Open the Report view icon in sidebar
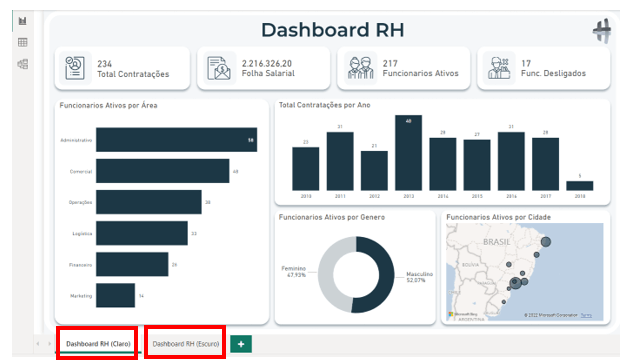Viewport: 633px width, 361px height. tap(23, 21)
